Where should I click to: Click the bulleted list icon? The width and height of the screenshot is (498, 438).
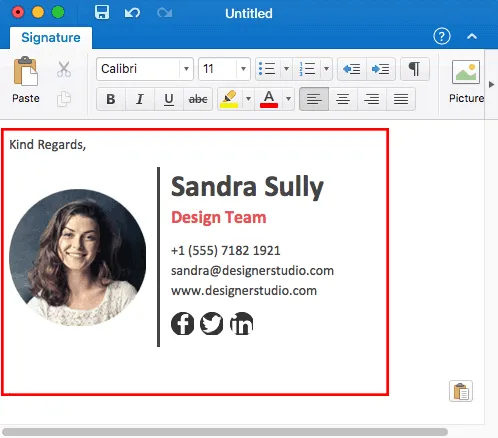267,69
